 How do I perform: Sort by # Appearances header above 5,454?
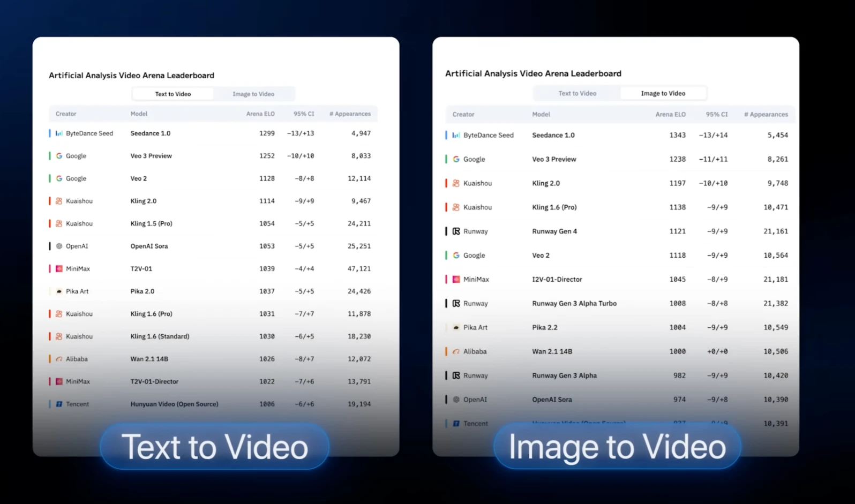(766, 114)
